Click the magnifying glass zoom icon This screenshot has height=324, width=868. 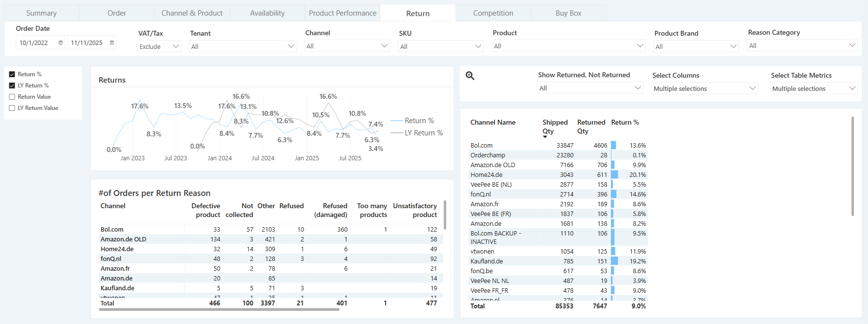(470, 76)
